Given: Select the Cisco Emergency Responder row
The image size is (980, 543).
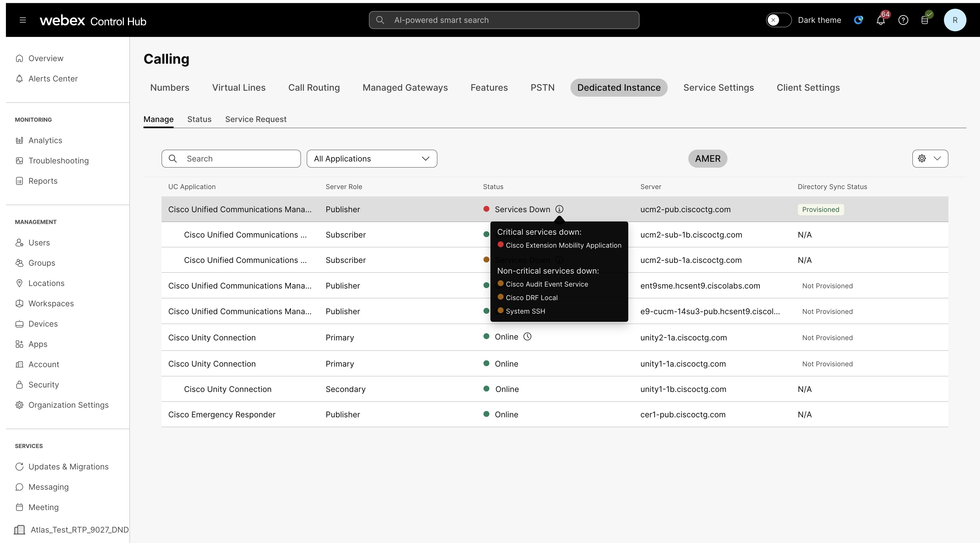Looking at the screenshot, I should point(555,415).
